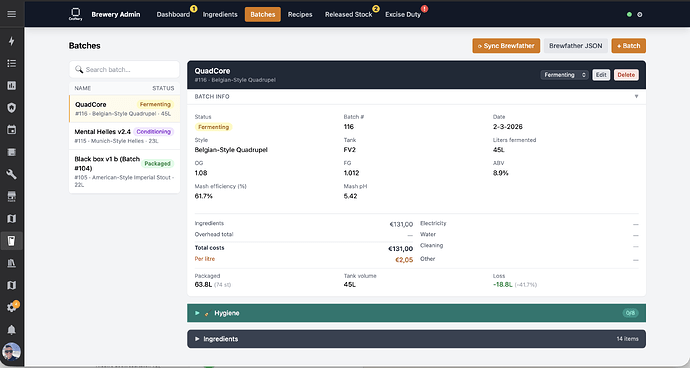Click the magnifier icon in batch search

click(79, 70)
